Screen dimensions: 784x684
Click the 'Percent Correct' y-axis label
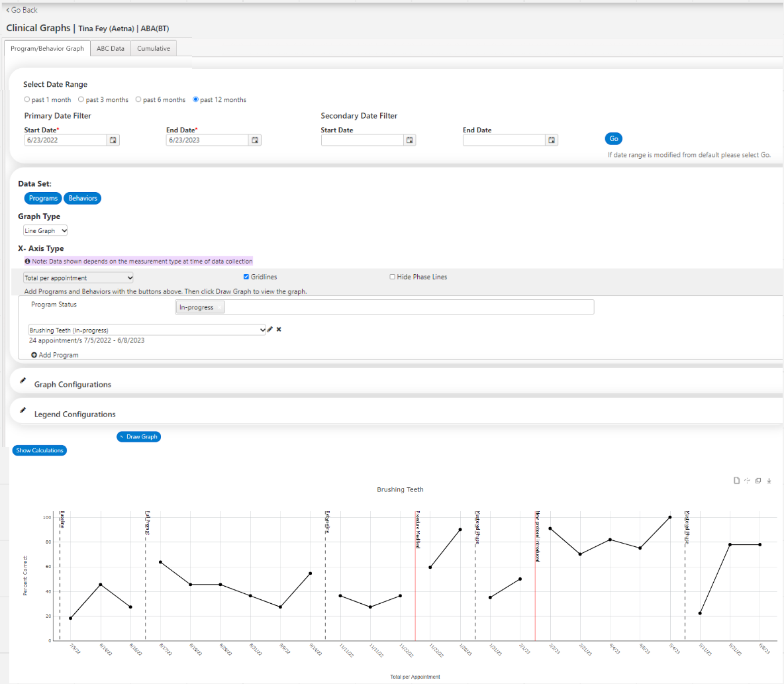click(26, 575)
